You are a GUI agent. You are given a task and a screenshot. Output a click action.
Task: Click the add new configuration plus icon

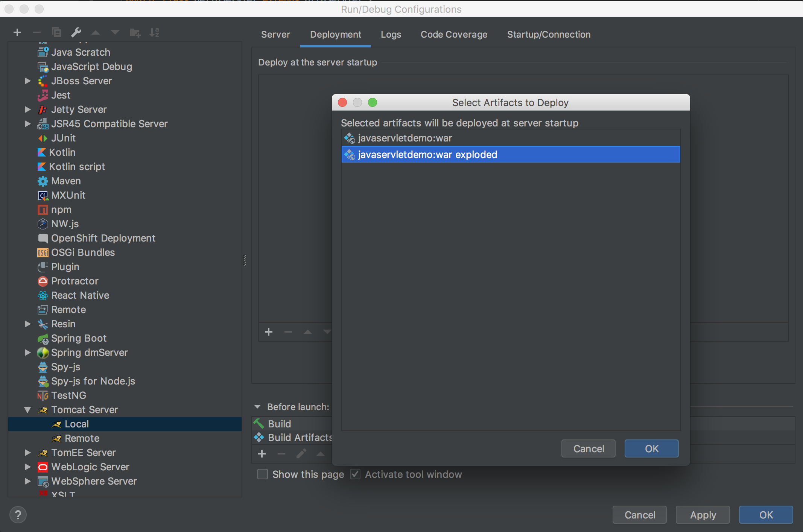coord(17,33)
